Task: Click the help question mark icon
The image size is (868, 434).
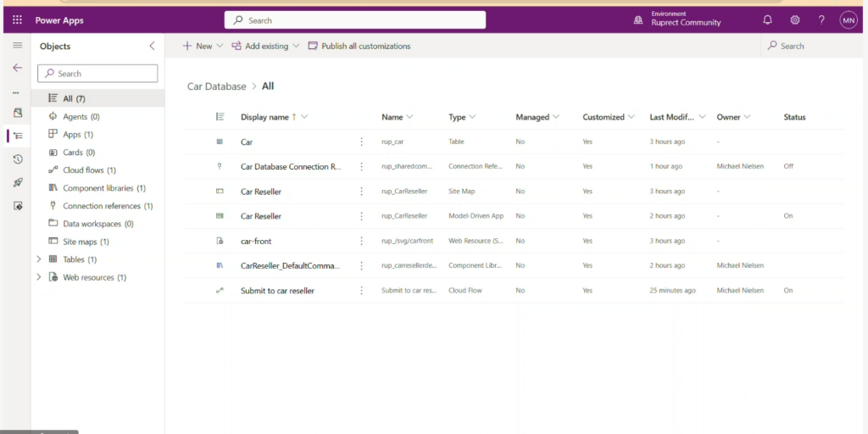Action: [x=821, y=20]
